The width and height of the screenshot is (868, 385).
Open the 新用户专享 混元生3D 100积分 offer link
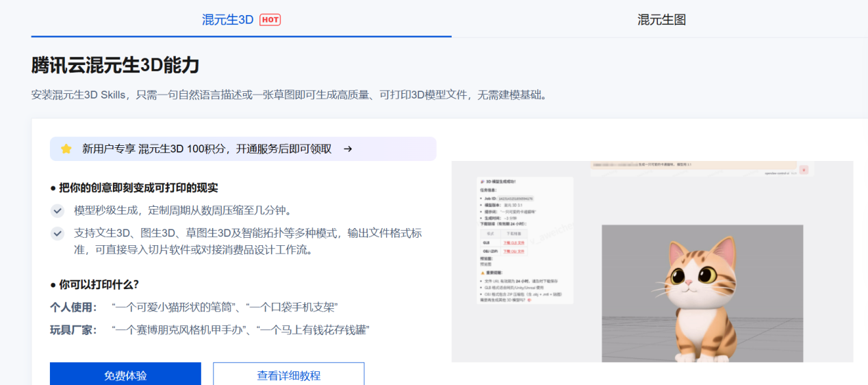pos(243,149)
